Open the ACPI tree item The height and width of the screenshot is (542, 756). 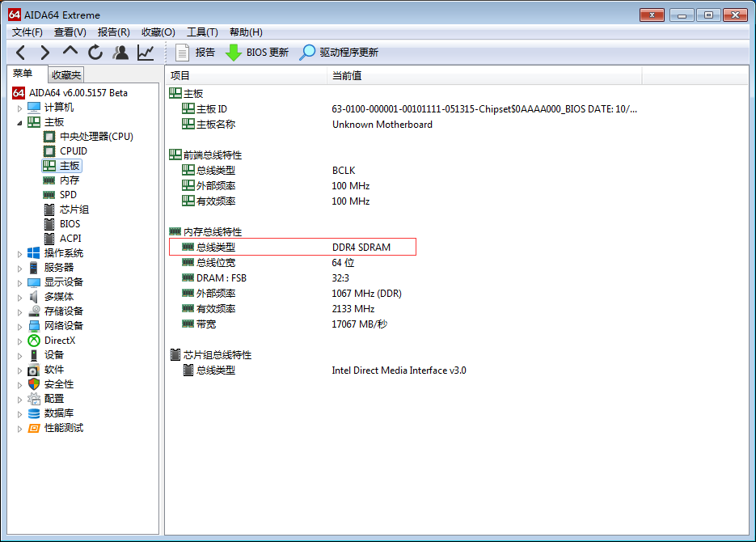click(62, 238)
